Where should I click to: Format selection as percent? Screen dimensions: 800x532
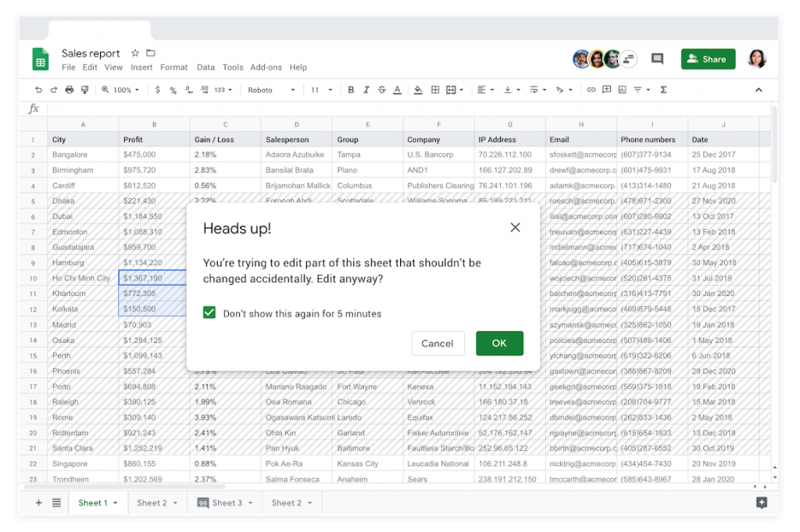(173, 89)
